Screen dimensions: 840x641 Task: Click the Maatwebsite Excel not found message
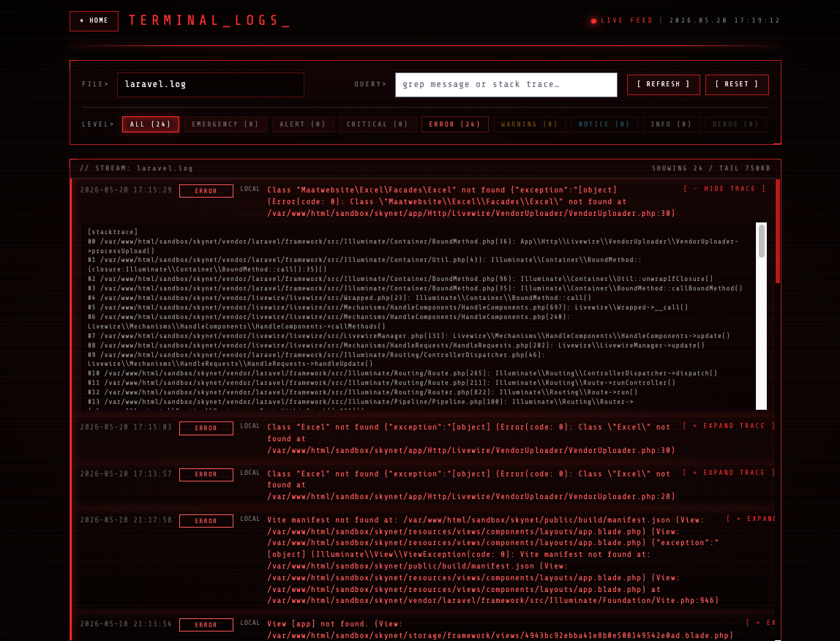pyautogui.click(x=471, y=201)
